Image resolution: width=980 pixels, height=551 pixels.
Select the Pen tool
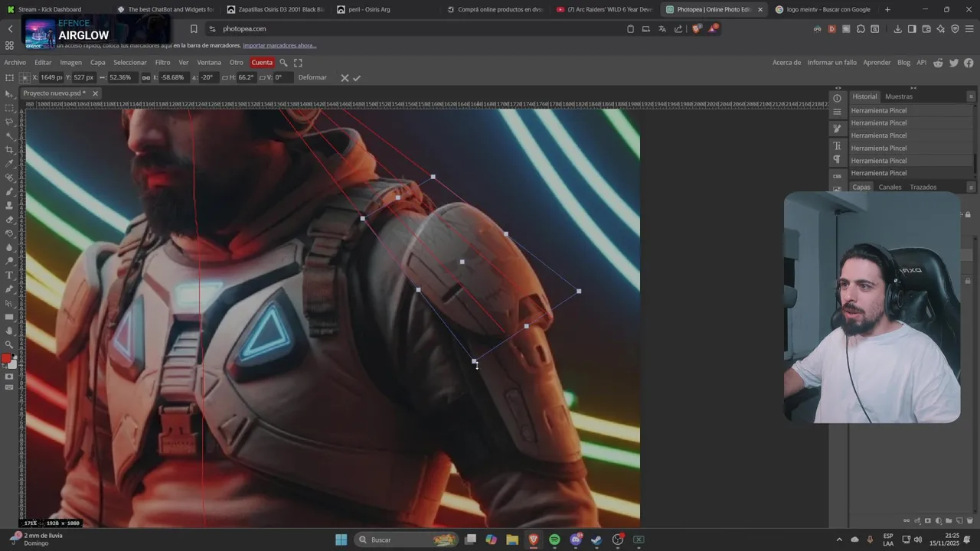[x=9, y=289]
